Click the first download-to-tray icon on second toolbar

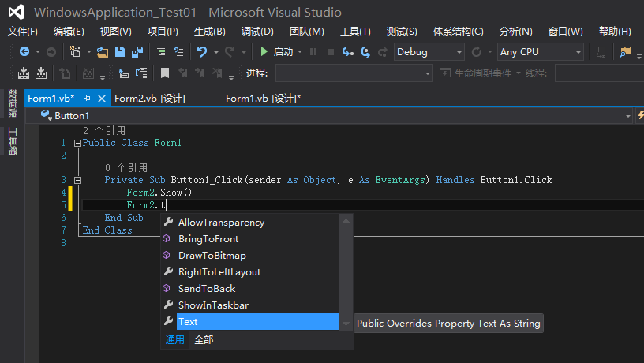coord(24,73)
